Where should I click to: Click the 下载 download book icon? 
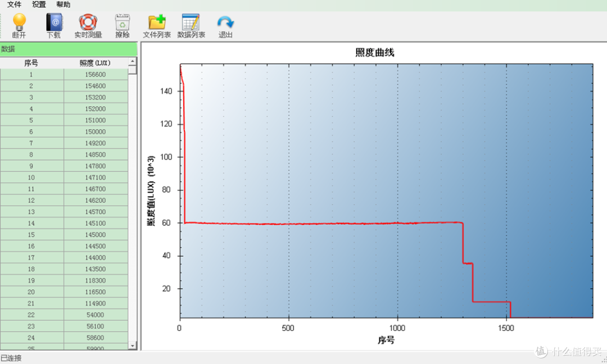(54, 22)
